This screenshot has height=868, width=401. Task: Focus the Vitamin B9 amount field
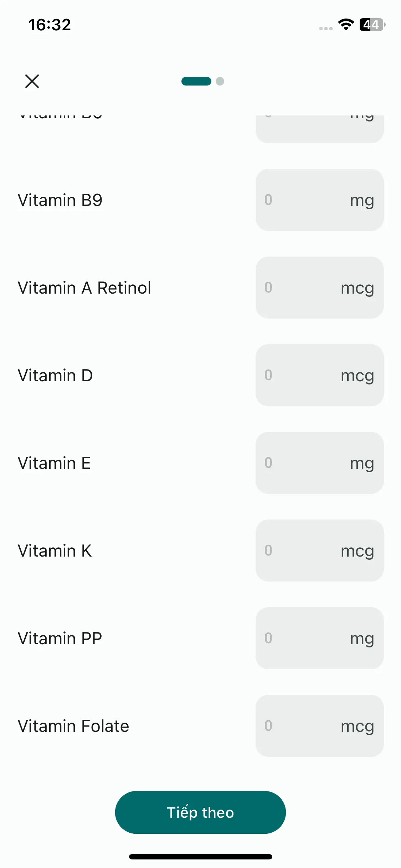[x=320, y=200]
